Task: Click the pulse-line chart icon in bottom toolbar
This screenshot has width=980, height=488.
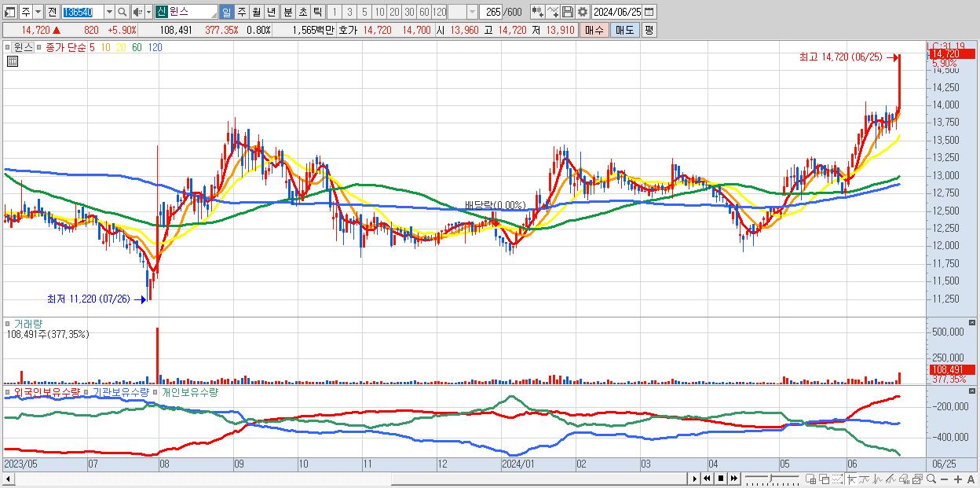Action: click(x=878, y=479)
